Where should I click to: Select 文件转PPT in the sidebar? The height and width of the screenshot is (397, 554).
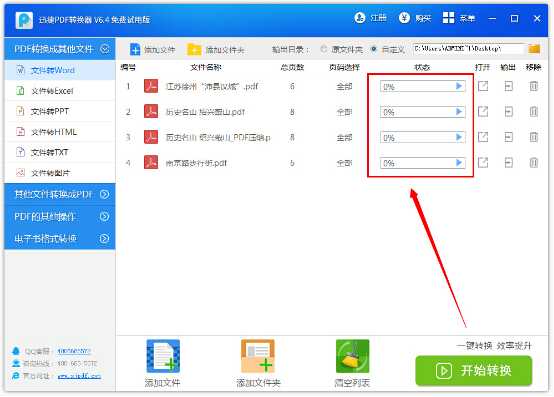(60, 111)
